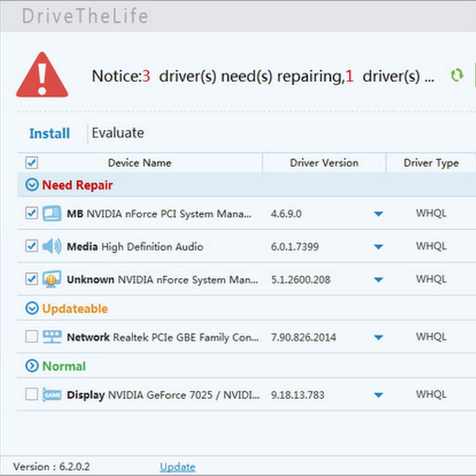Expand the Normal section
The width and height of the screenshot is (476, 476).
click(32, 366)
